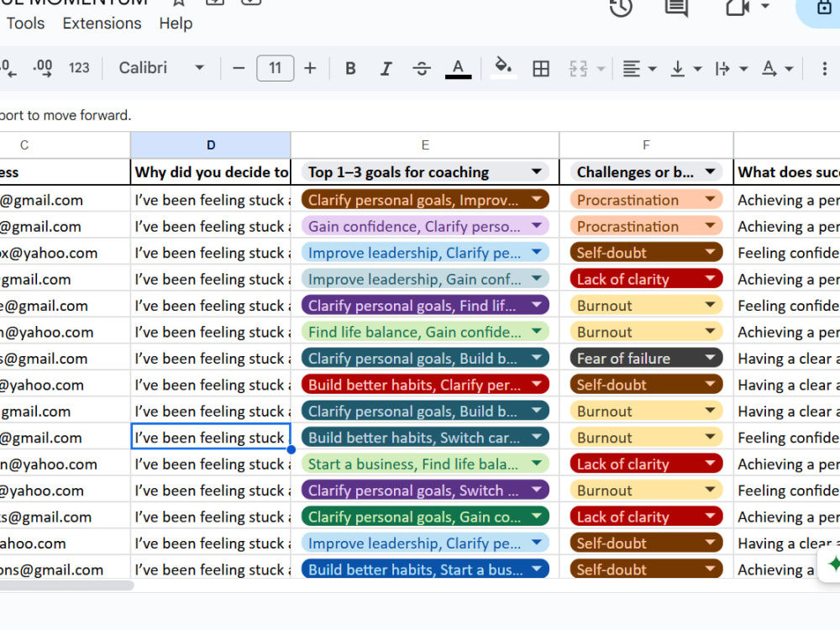Open the horizontal align menu
The height and width of the screenshot is (630, 840).
tap(639, 69)
